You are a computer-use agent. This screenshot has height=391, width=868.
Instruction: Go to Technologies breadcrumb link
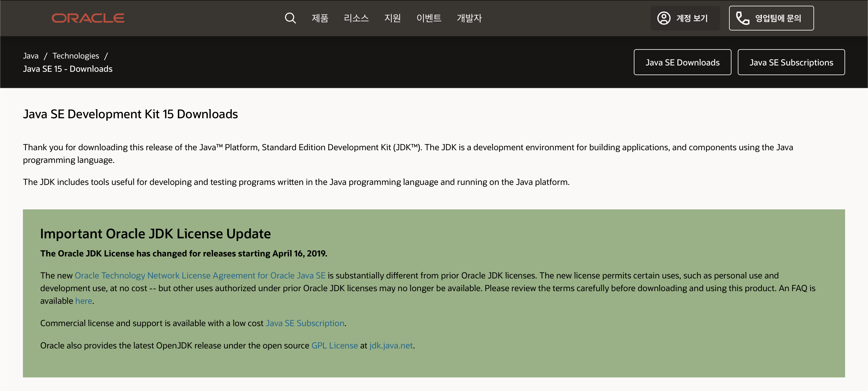pos(76,56)
